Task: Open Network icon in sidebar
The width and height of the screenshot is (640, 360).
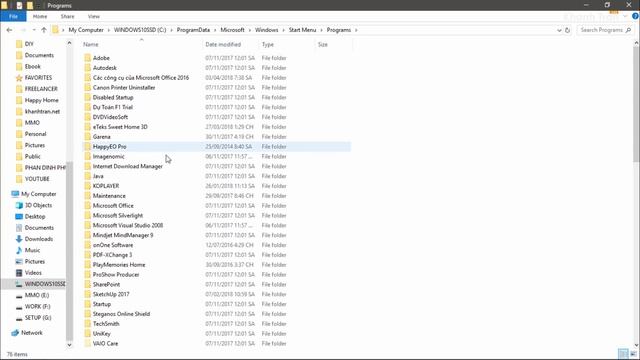Action: (15, 333)
